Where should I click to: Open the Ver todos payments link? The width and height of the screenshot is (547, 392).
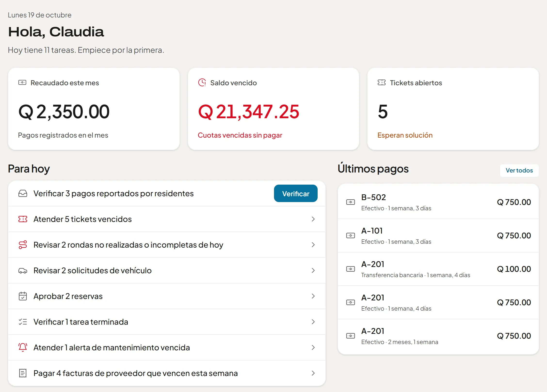519,170
